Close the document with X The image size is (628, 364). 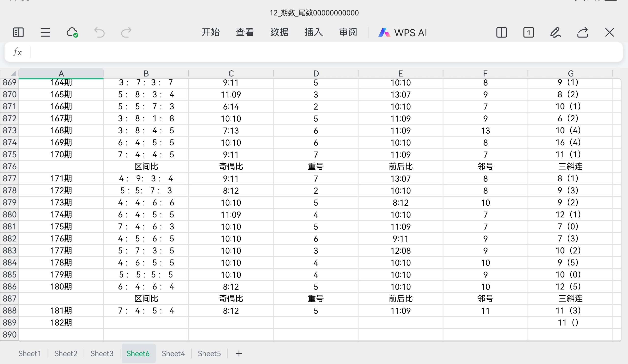(x=610, y=33)
